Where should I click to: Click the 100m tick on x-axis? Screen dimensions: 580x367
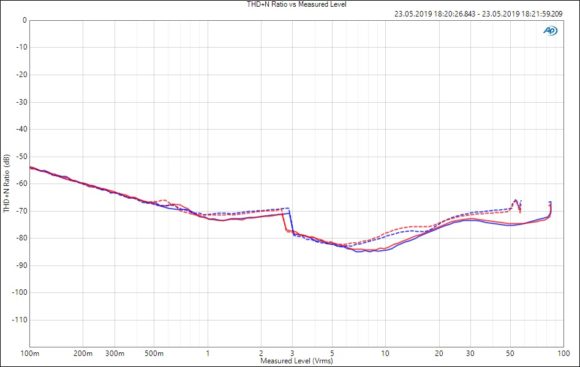30,354
